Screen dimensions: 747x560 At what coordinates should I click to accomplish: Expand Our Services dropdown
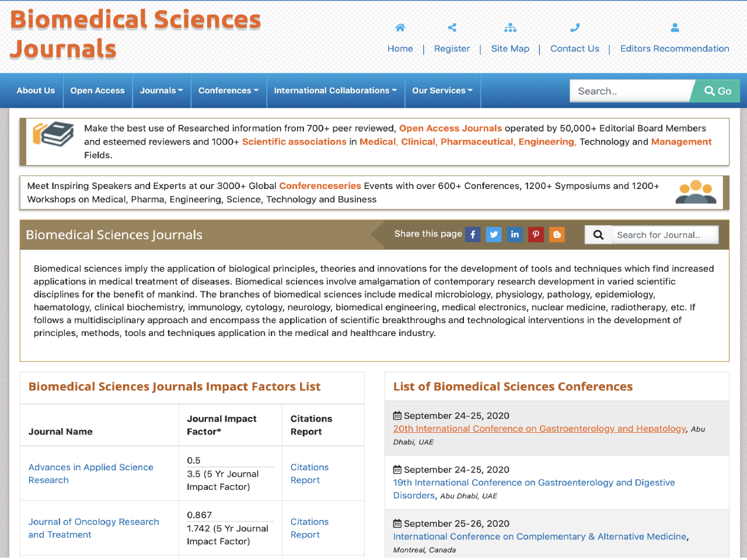[x=442, y=90]
